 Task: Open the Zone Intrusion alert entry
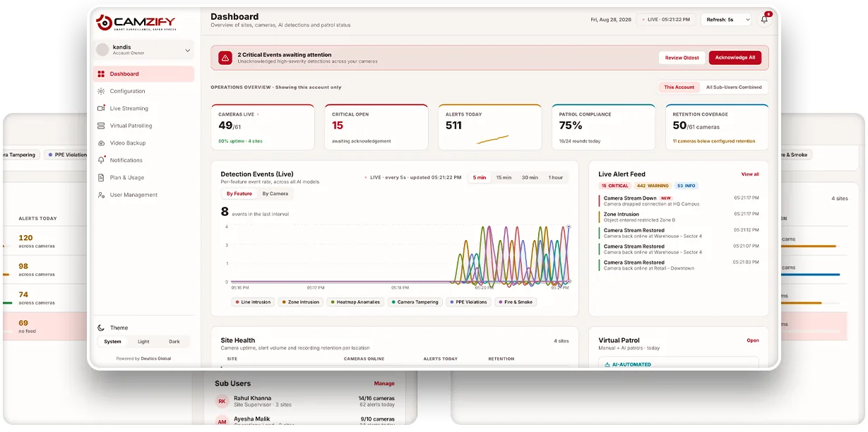click(679, 217)
